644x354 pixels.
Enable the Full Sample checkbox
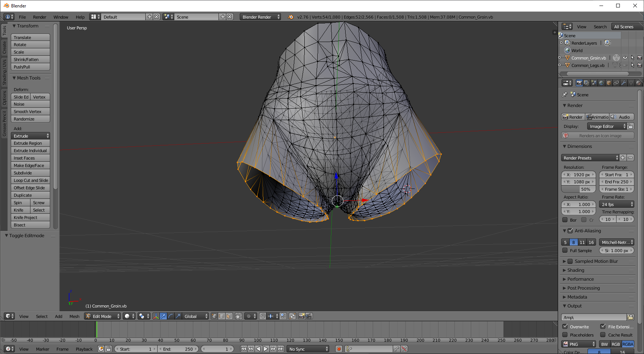click(x=565, y=251)
